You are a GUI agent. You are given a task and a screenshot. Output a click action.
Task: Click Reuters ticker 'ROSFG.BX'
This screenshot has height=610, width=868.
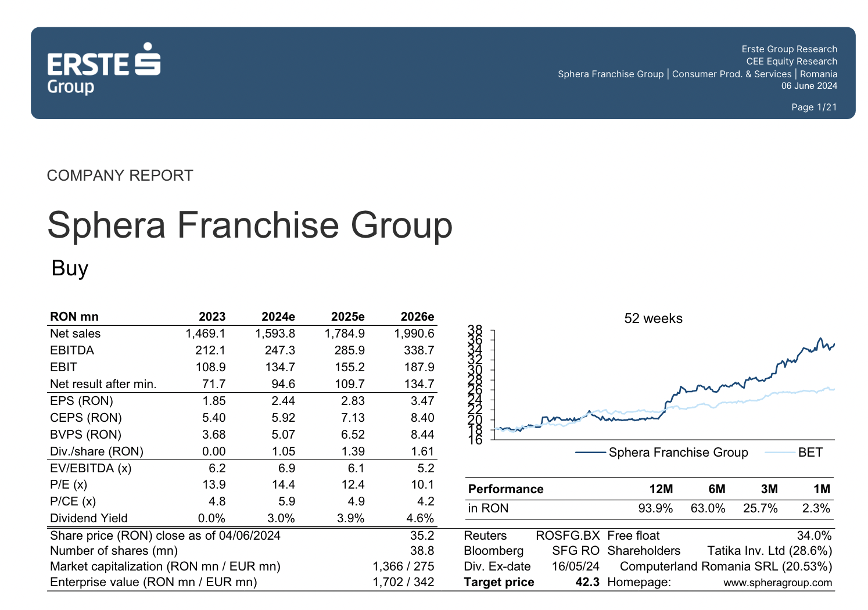click(x=568, y=536)
